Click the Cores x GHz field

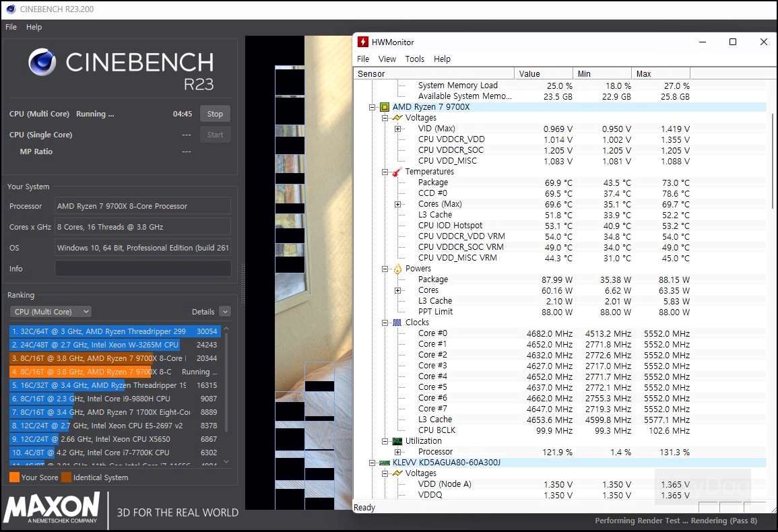[143, 227]
